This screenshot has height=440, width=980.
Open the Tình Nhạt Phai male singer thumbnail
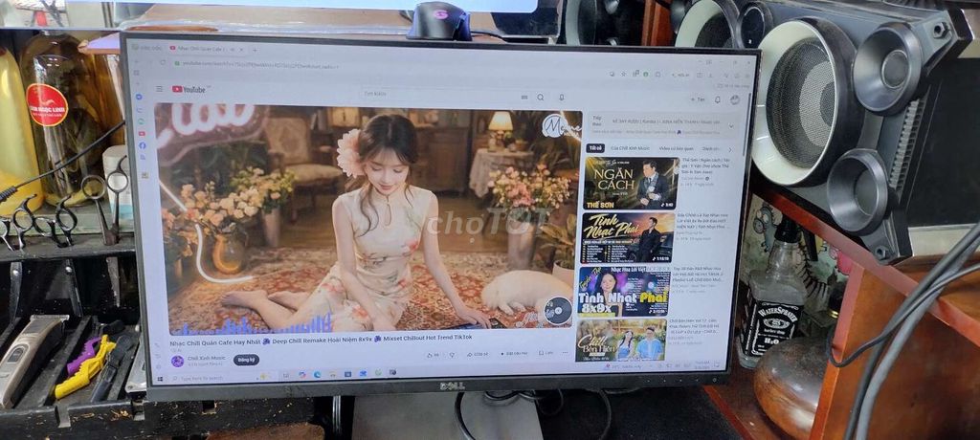[628, 238]
